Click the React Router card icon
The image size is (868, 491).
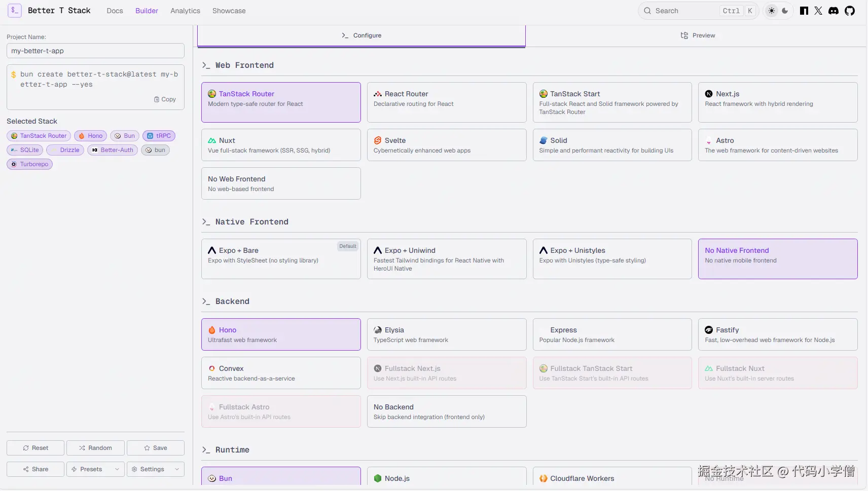point(378,94)
